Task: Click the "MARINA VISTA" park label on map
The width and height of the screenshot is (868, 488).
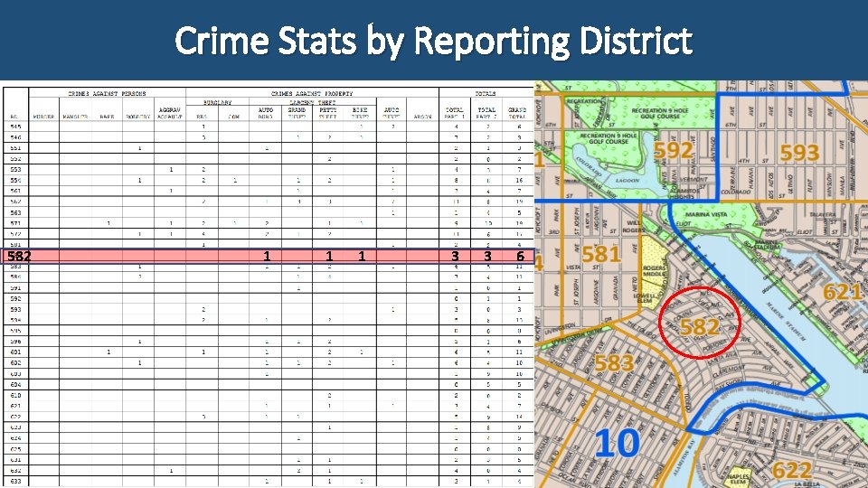Action: 706,214
